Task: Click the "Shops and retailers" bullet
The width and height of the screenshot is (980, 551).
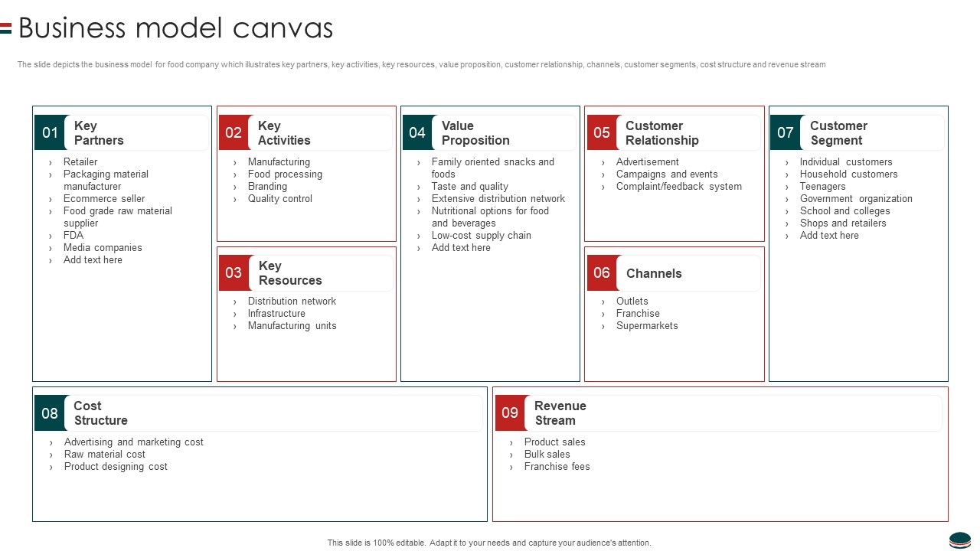Action: click(x=843, y=223)
